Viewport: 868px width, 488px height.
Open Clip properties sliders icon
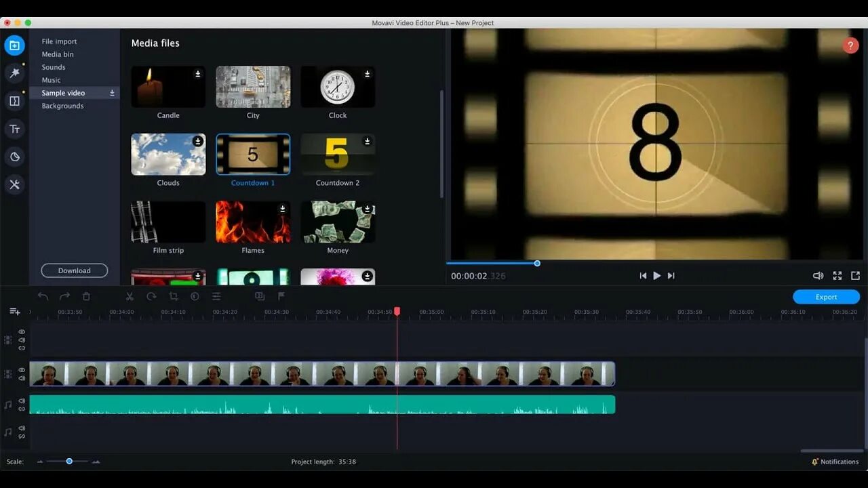216,296
